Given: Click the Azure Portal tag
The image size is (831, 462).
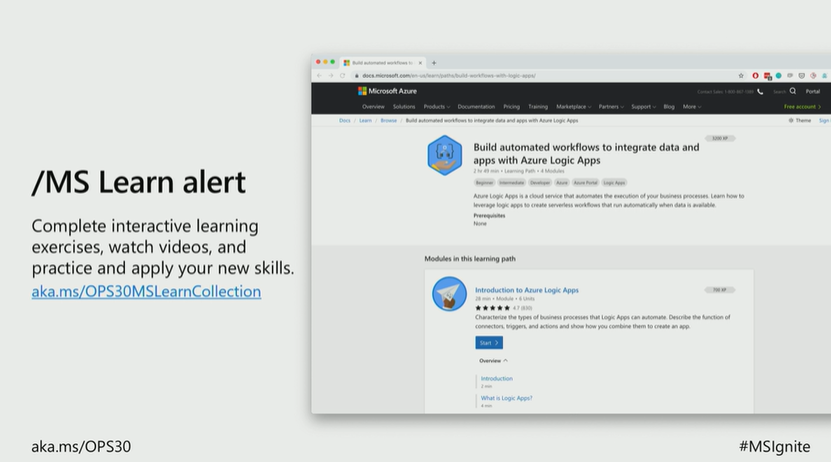Looking at the screenshot, I should 586,182.
